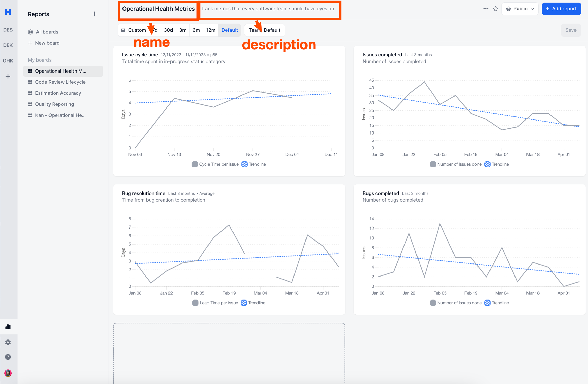Open the Team: Default dropdown
The height and width of the screenshot is (384, 588).
tap(264, 30)
